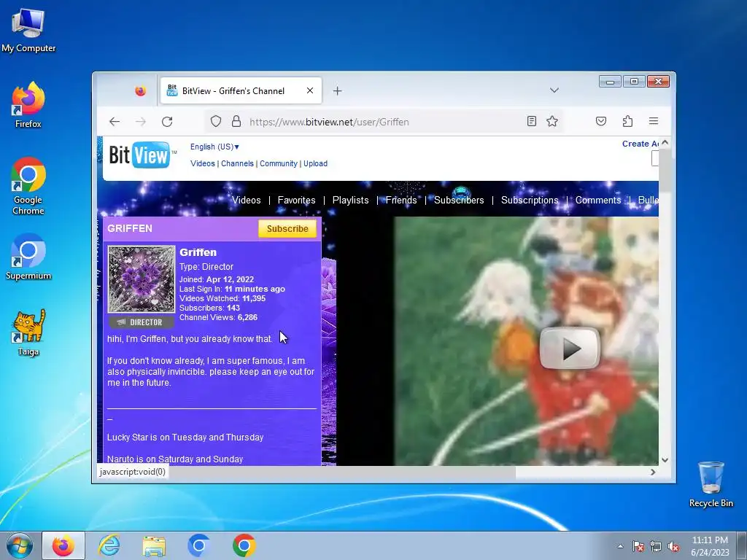Open Firefox extensions puzzle icon
This screenshot has width=747, height=560.
click(x=627, y=122)
